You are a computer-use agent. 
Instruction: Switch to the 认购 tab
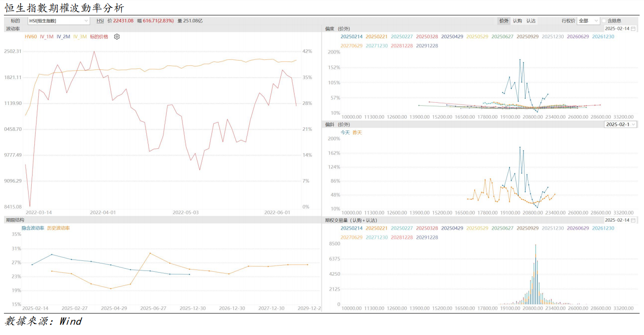(x=517, y=21)
